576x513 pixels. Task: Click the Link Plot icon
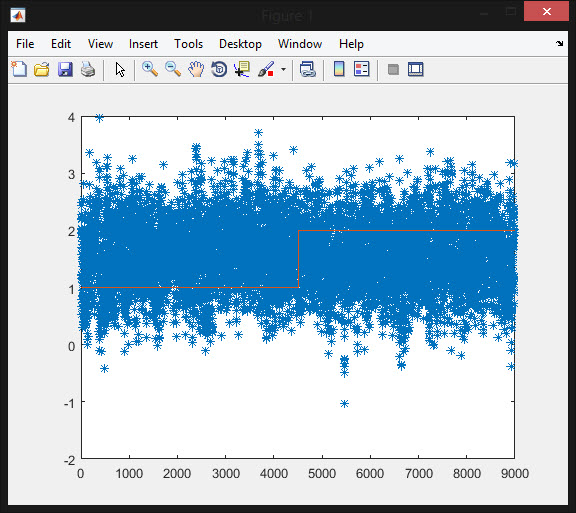tap(307, 69)
